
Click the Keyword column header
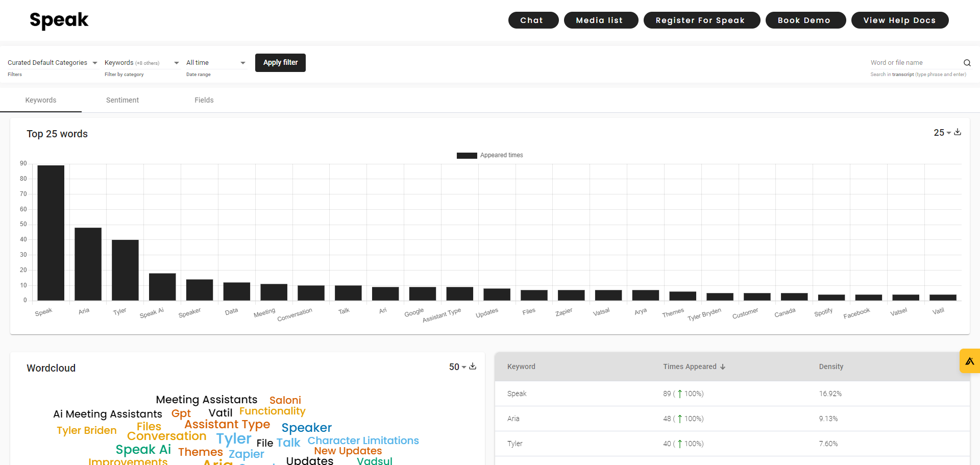coord(521,366)
